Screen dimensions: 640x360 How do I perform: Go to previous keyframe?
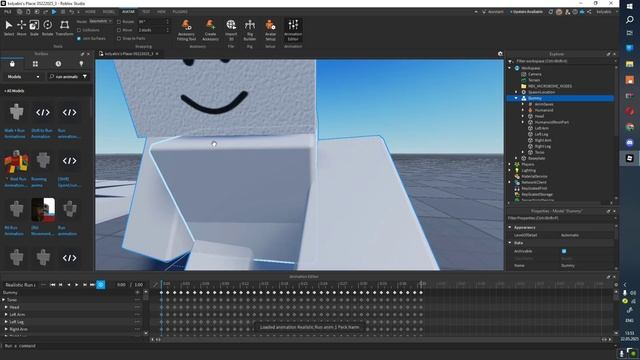tap(60, 284)
